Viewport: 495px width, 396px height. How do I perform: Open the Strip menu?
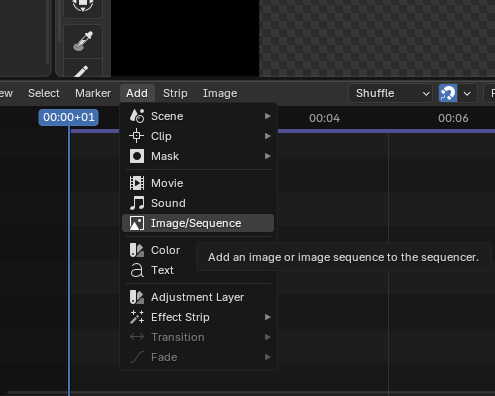[x=175, y=93]
